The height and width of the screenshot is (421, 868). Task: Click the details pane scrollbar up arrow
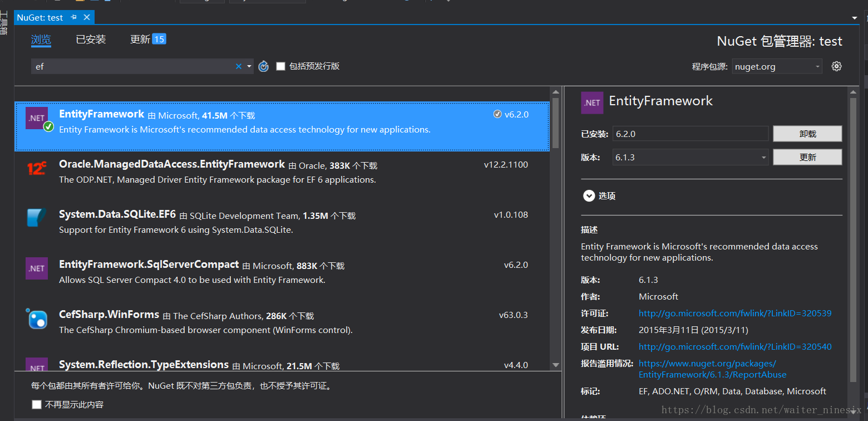click(x=854, y=92)
